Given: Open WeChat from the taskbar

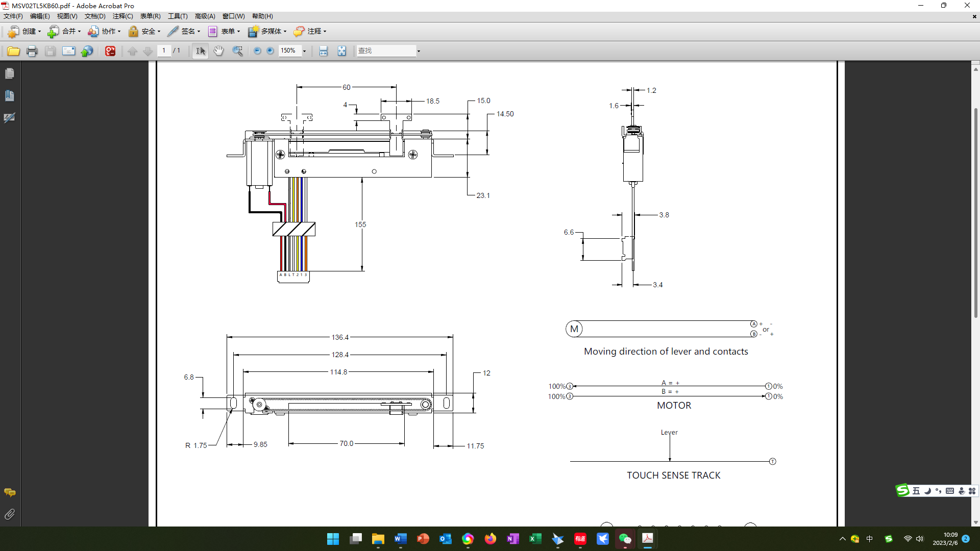Looking at the screenshot, I should coord(625,539).
